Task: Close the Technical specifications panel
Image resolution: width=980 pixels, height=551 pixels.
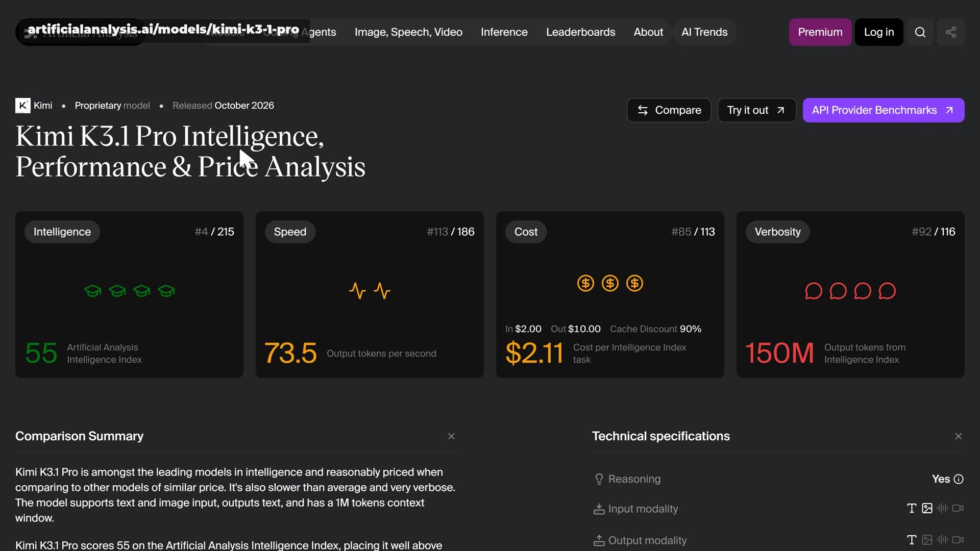Action: pyautogui.click(x=958, y=436)
